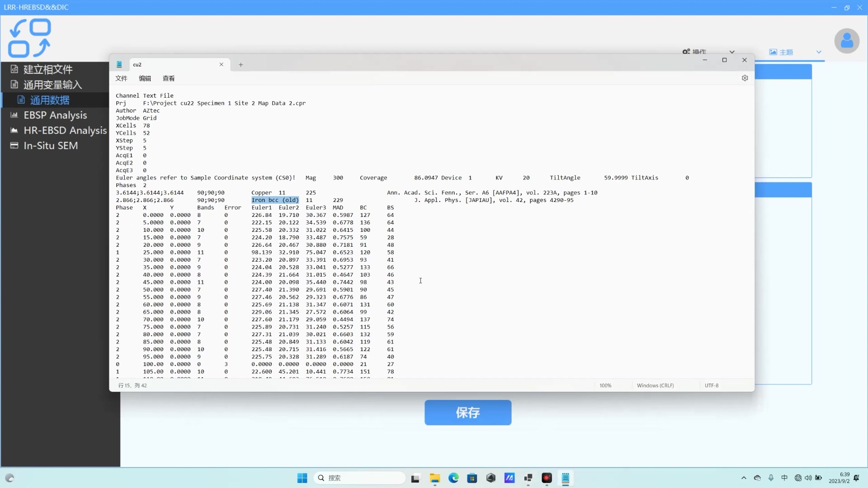The width and height of the screenshot is (868, 488).
Task: Click the taskbar 搜索 search box
Action: [359, 478]
